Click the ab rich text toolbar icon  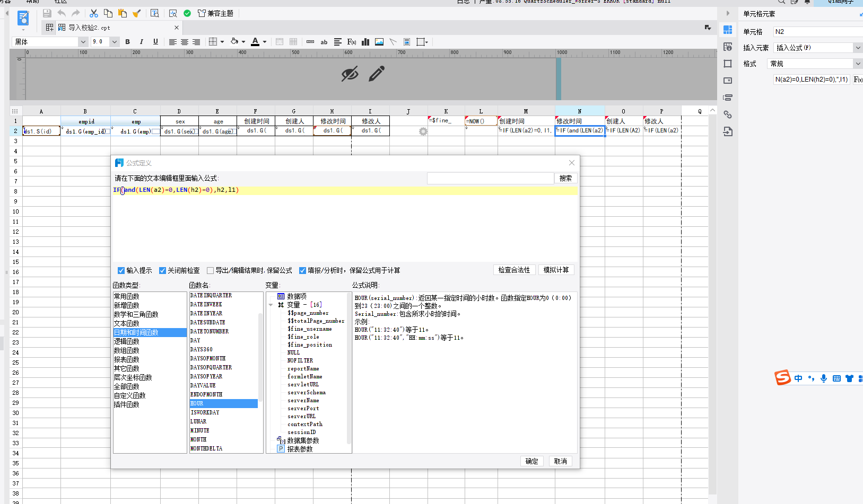click(324, 42)
